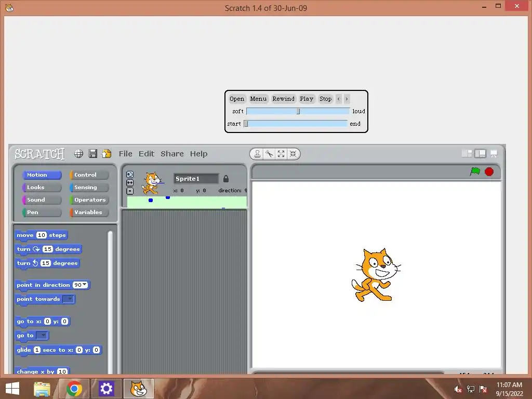Click the next arrow in sound player

[x=347, y=99]
